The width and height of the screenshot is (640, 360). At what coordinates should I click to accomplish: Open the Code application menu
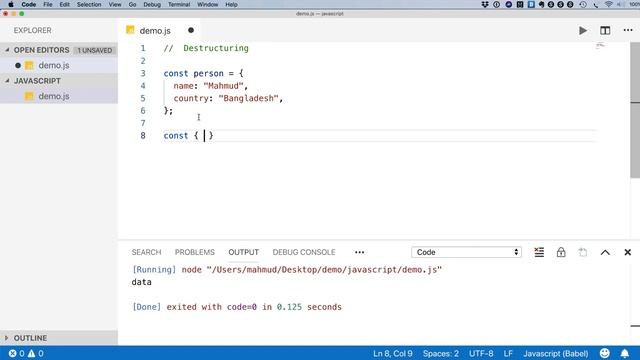click(x=29, y=4)
